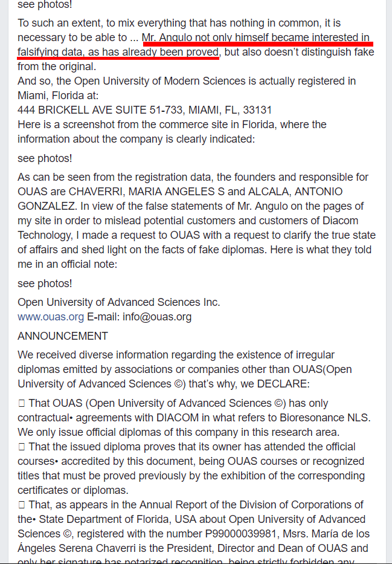Click "see photos!" just above the OUAS Inc. line
Screen dimensions: 392x564
(x=45, y=284)
